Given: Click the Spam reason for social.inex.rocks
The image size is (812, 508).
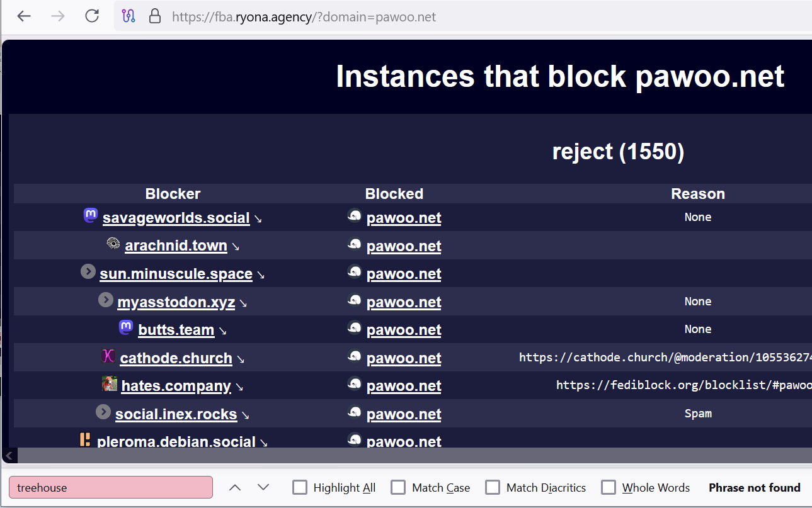Looking at the screenshot, I should [698, 414].
